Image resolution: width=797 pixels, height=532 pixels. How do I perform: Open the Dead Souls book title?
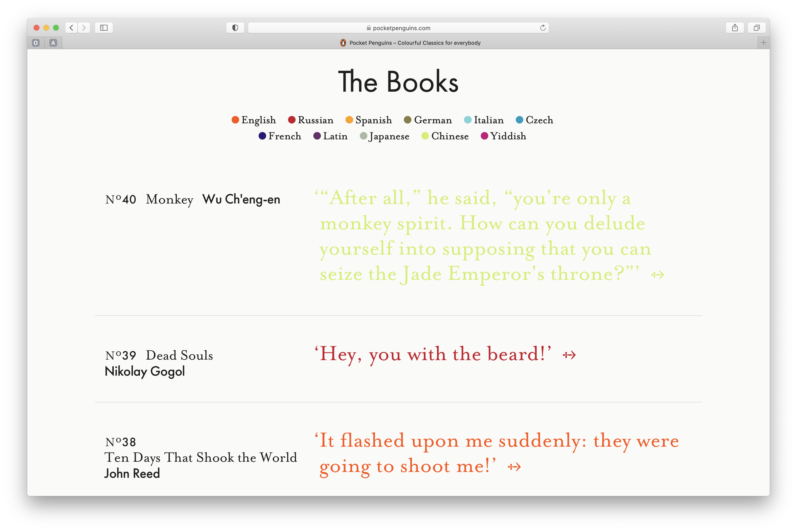179,355
